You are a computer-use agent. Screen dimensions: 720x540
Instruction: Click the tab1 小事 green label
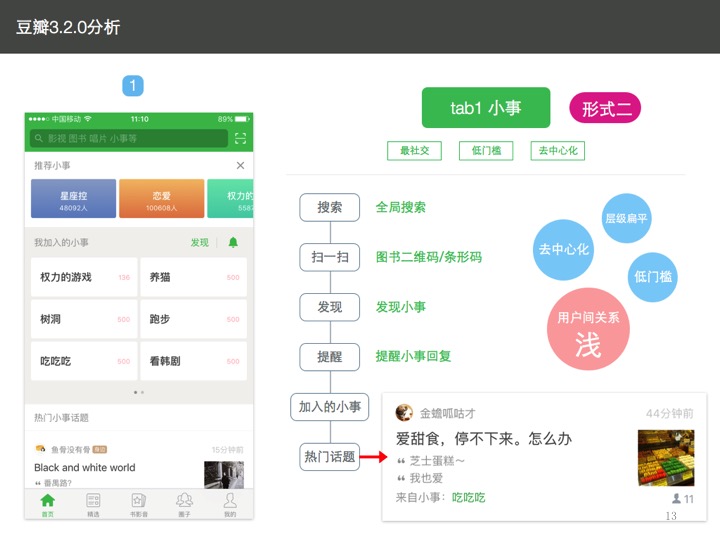[x=486, y=107]
